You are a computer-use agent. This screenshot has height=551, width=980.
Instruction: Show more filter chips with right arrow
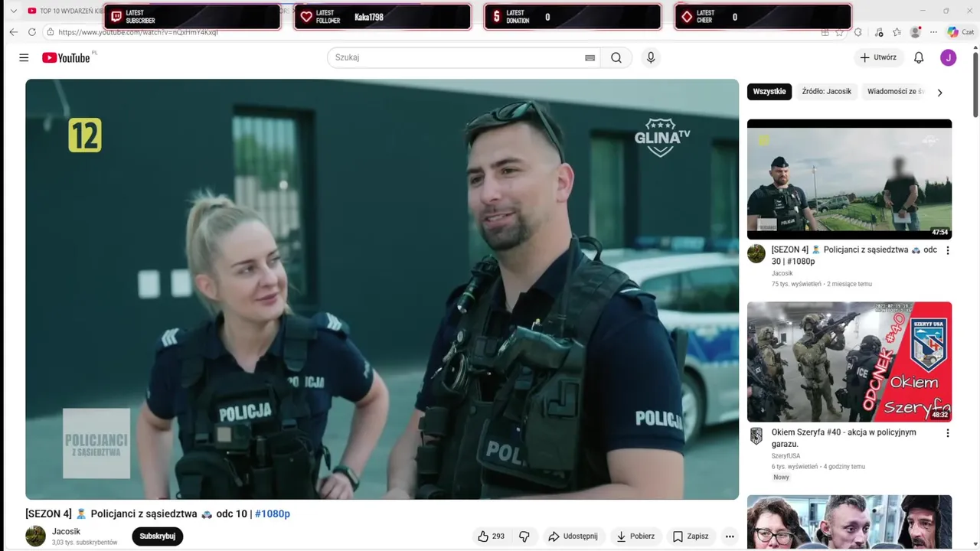click(939, 93)
